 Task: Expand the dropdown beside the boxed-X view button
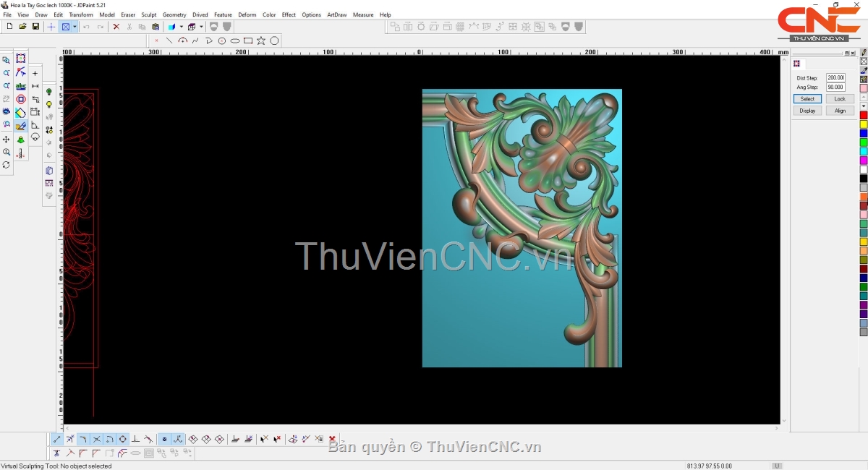pyautogui.click(x=75, y=27)
